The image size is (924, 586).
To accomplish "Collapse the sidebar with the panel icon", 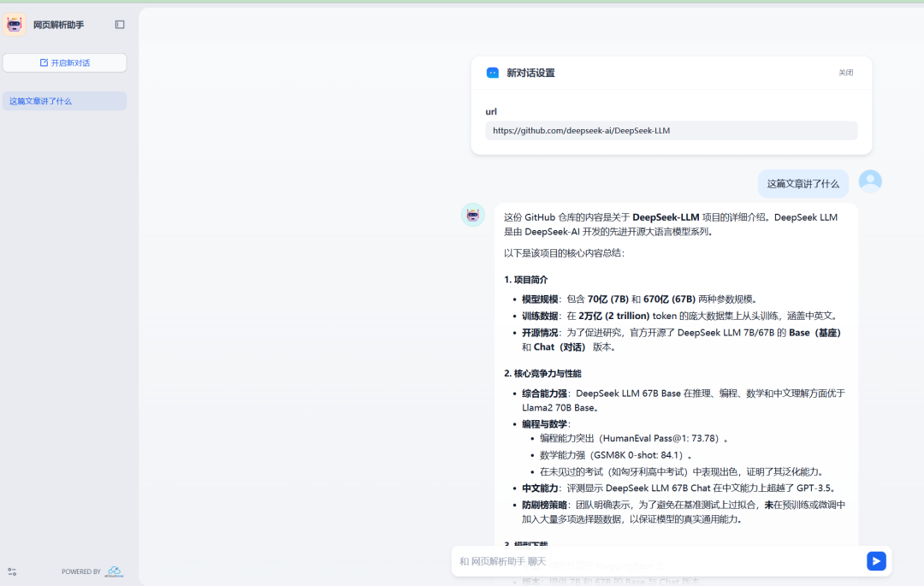I will pos(120,25).
